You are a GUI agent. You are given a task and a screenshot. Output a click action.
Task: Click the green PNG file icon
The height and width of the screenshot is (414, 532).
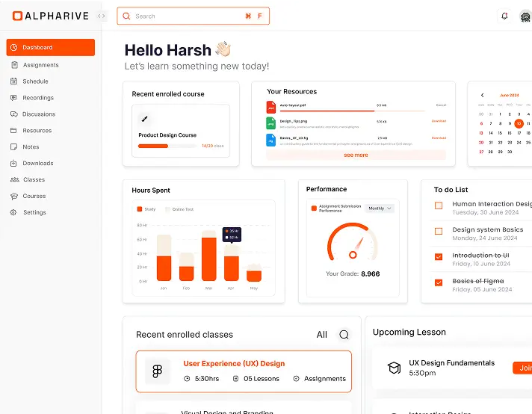coord(270,123)
